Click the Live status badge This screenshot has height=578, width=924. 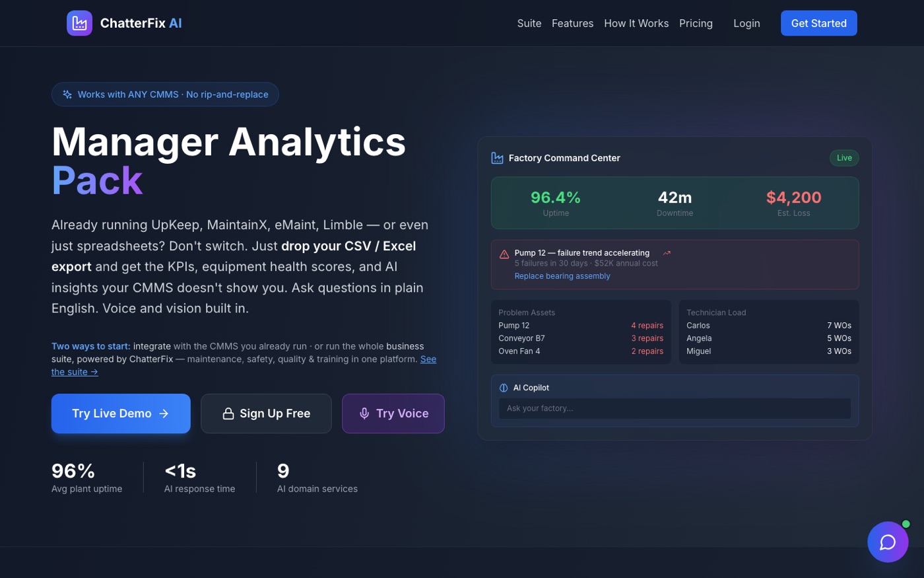point(844,158)
